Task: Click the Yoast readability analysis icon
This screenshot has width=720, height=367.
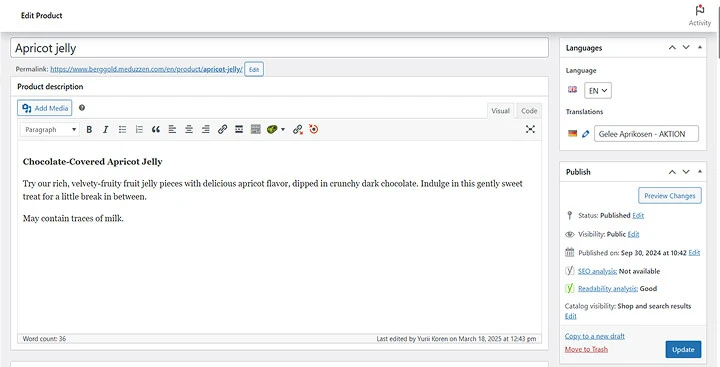Action: click(x=569, y=288)
